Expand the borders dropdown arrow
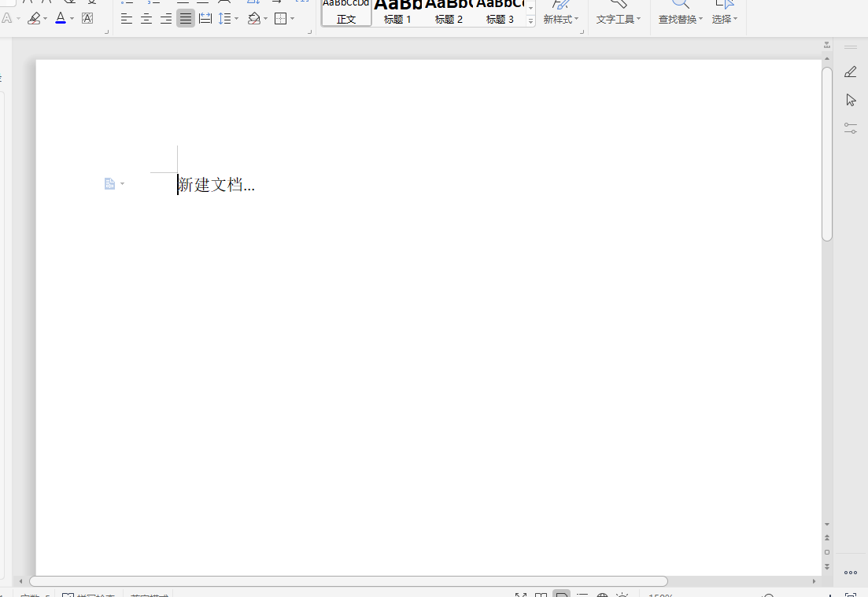This screenshot has height=597, width=868. 292,19
